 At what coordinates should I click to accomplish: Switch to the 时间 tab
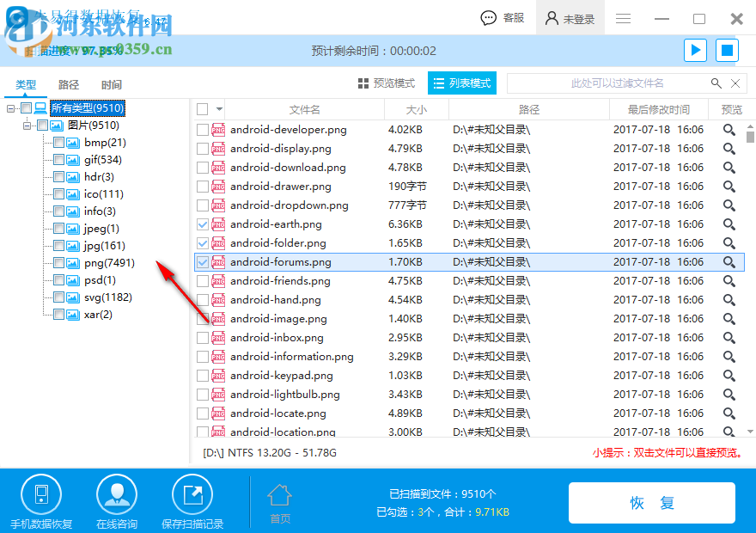click(112, 85)
